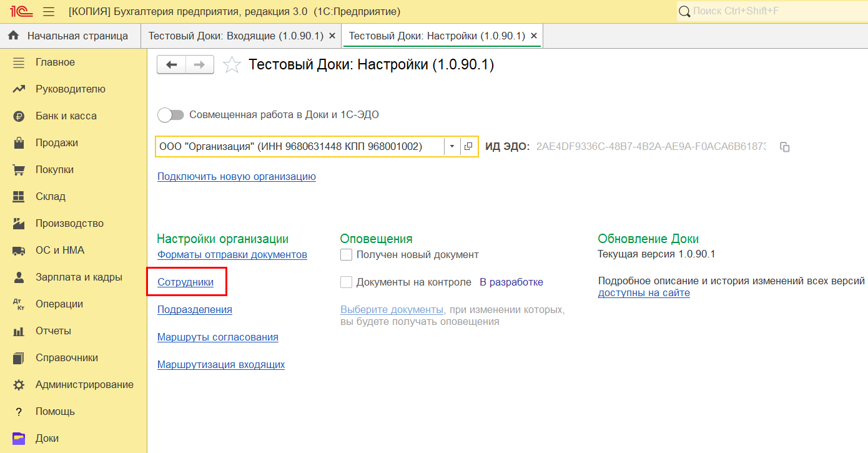Viewport: 868px width, 453px height.
Task: Click Настройки организации heading
Action: coord(223,239)
